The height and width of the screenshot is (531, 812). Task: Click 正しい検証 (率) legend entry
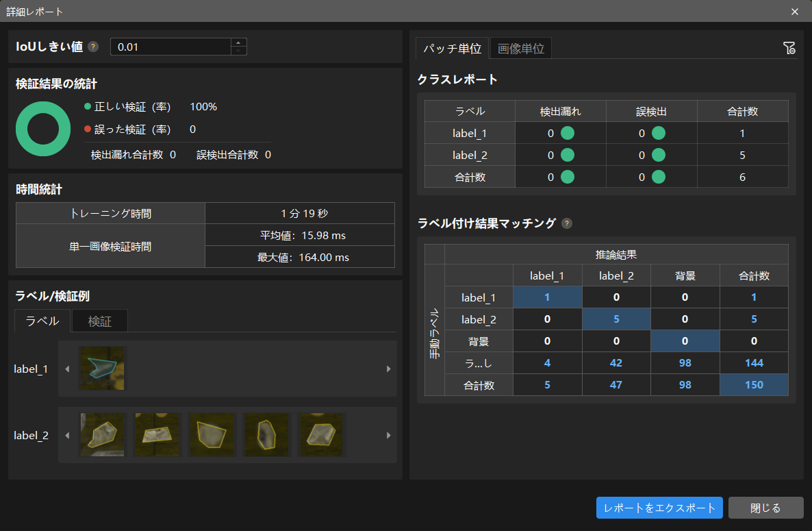click(127, 107)
